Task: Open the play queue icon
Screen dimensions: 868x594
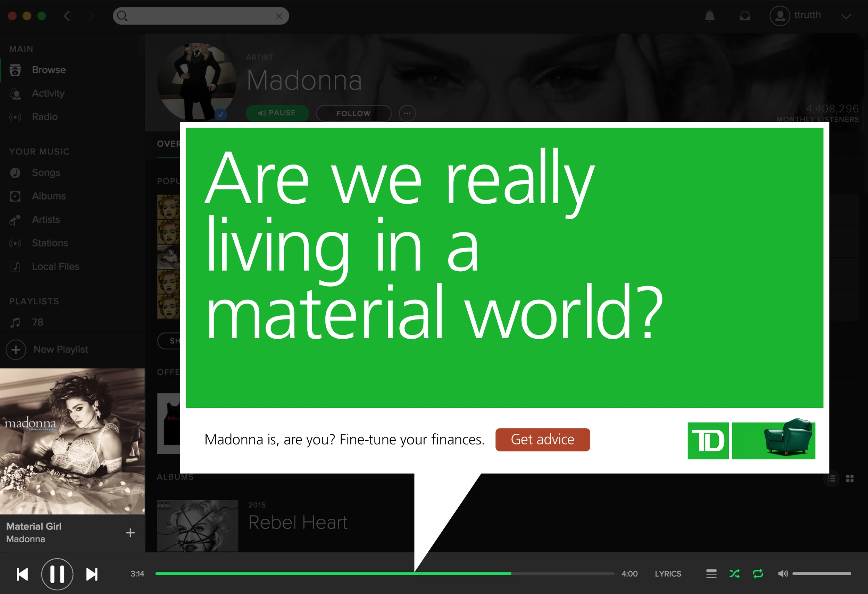Action: point(711,574)
